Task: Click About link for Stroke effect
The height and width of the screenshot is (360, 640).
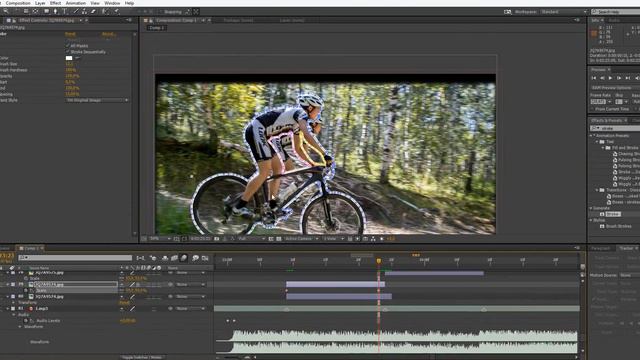Action: pyautogui.click(x=109, y=34)
